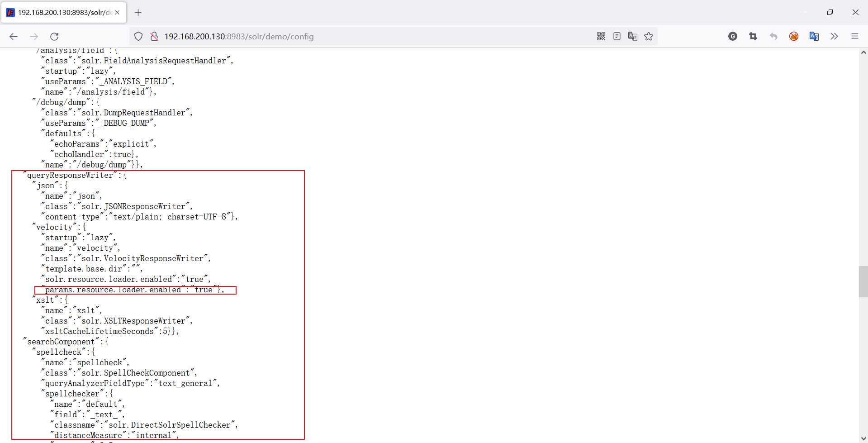Click the QR code icon in address bar

coord(601,37)
